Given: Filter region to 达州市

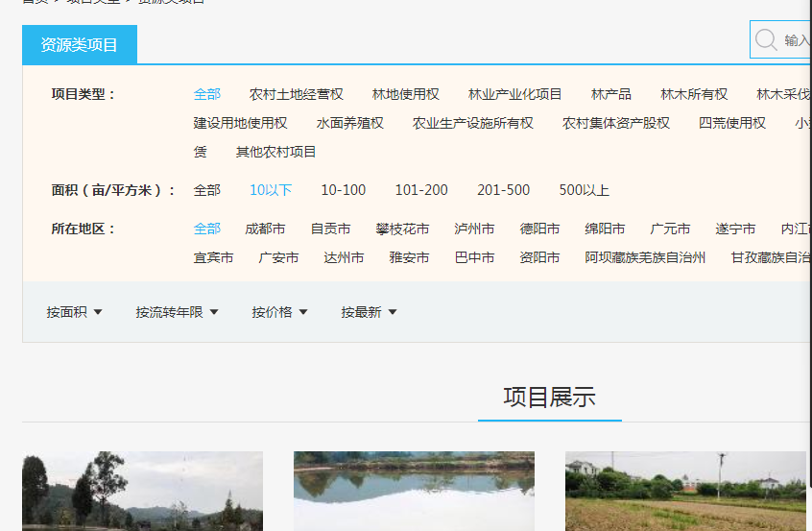Looking at the screenshot, I should click(x=344, y=257).
